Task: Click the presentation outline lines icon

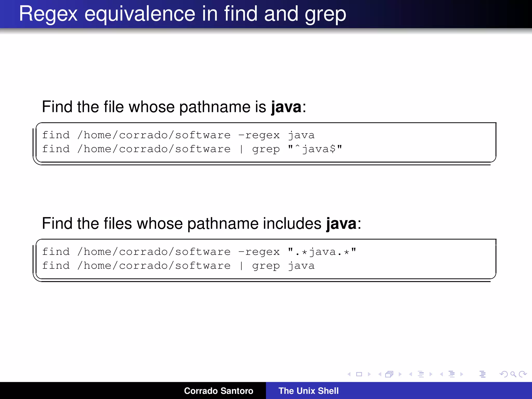Action: [x=482, y=374]
